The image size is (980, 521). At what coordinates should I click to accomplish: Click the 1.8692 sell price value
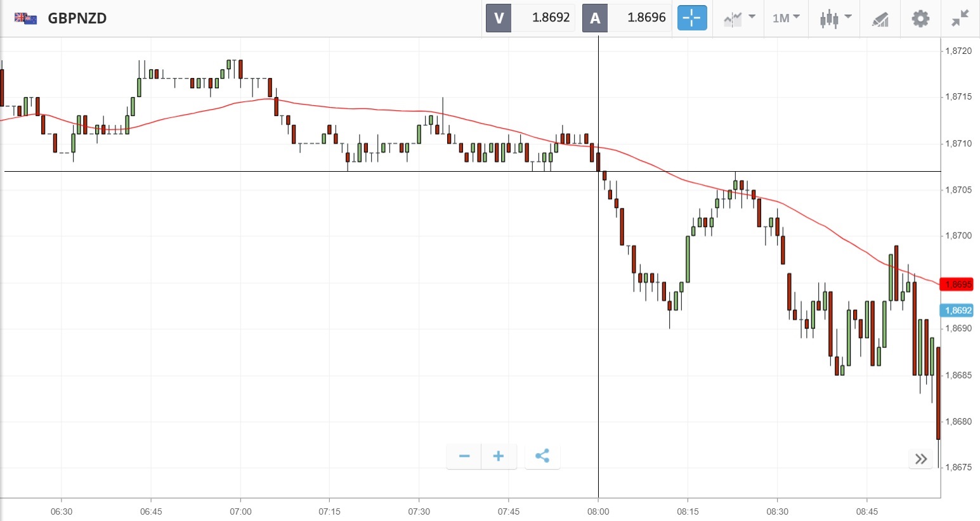551,18
